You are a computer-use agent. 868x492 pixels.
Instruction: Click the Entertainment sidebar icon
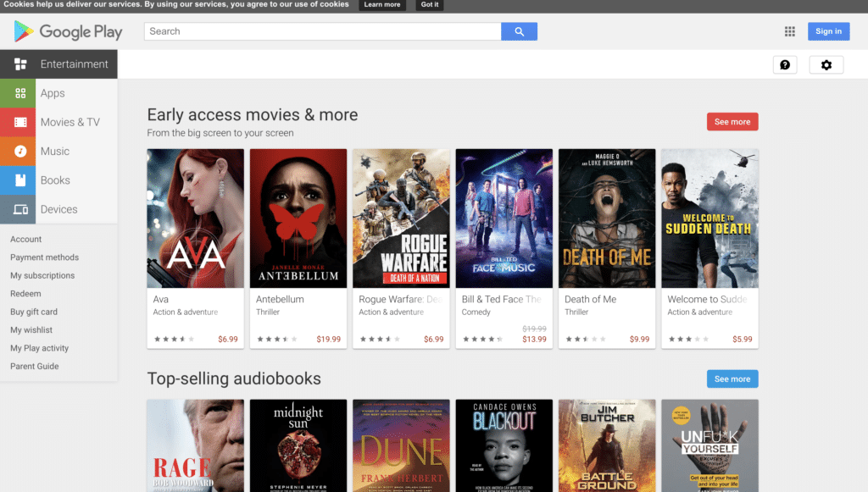(x=20, y=64)
